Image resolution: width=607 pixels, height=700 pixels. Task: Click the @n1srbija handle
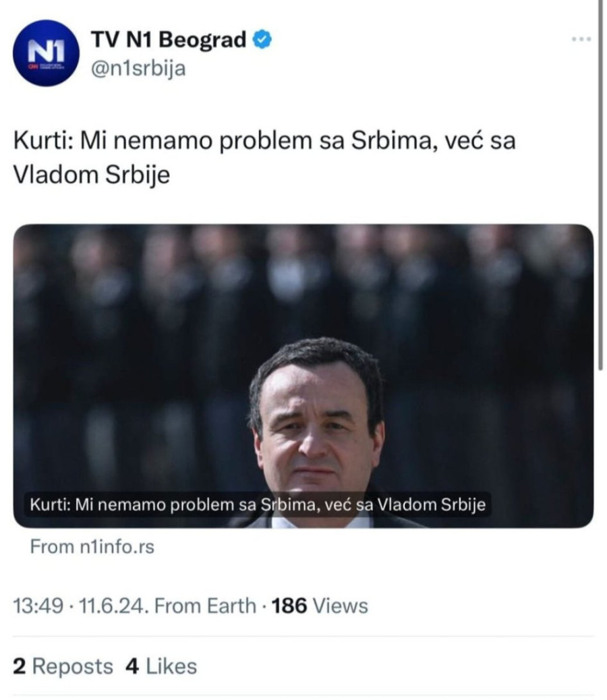[x=138, y=69]
